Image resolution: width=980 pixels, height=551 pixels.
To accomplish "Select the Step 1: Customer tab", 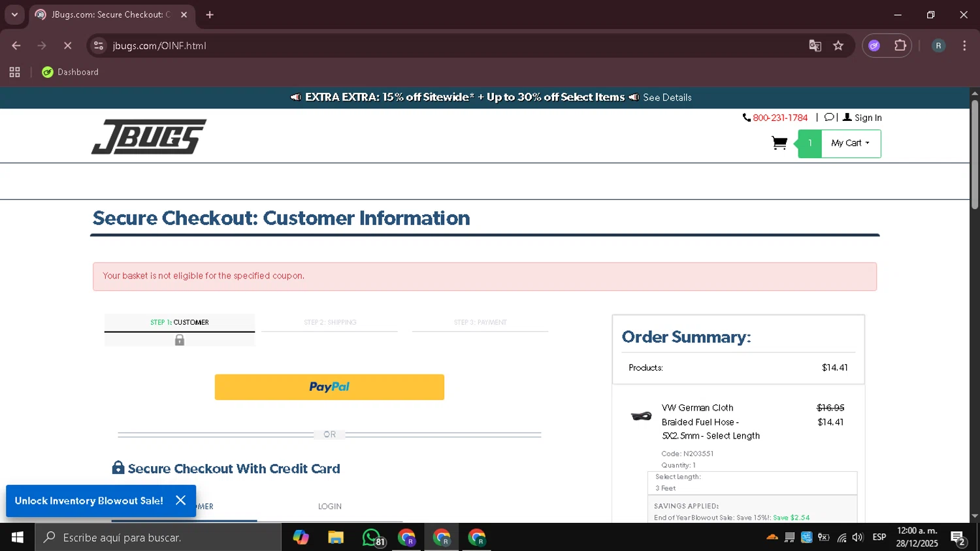I will pyautogui.click(x=180, y=322).
